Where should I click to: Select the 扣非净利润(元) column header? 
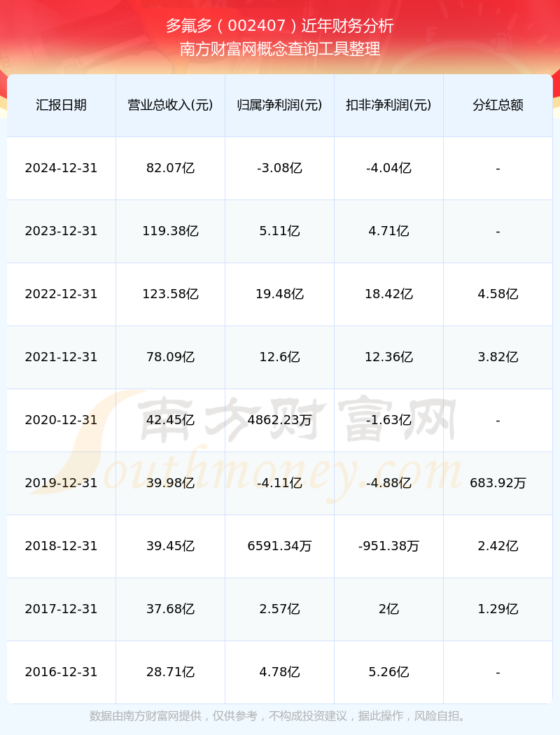[x=389, y=105]
